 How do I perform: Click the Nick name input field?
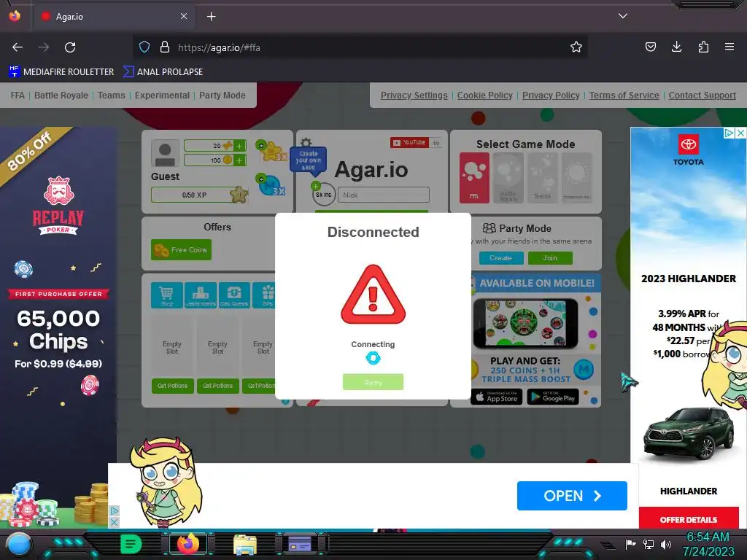(x=384, y=195)
